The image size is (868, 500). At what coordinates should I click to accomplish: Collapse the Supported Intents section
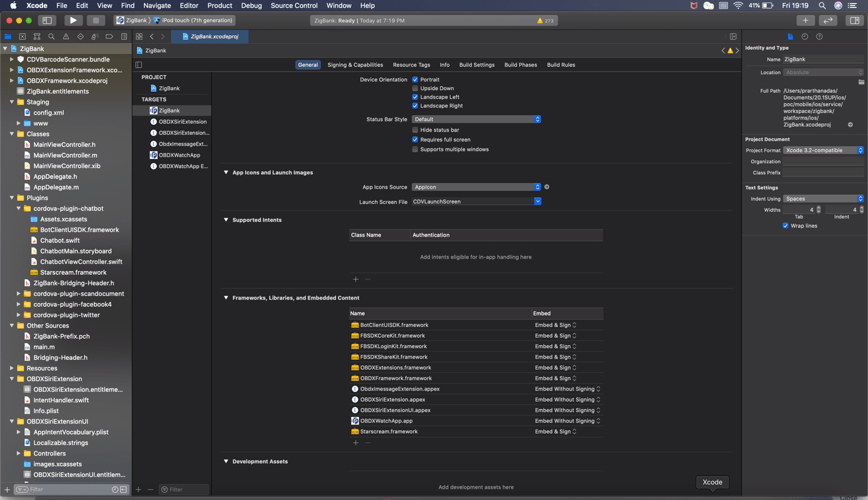pyautogui.click(x=226, y=220)
